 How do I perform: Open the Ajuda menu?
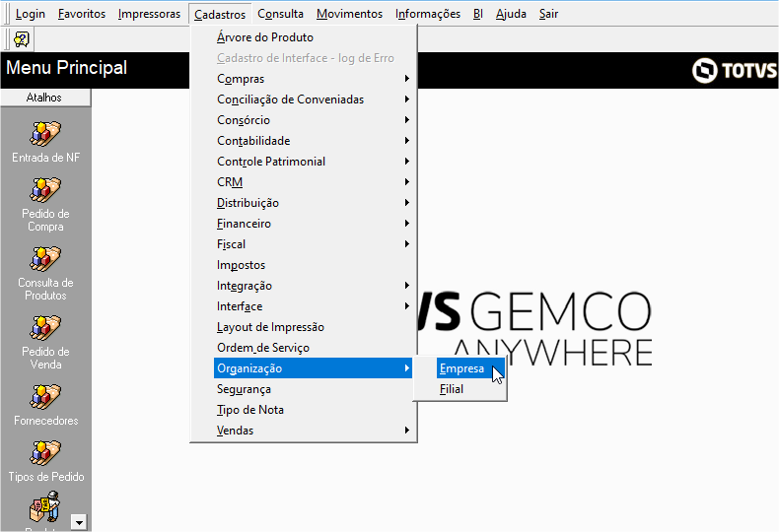511,14
